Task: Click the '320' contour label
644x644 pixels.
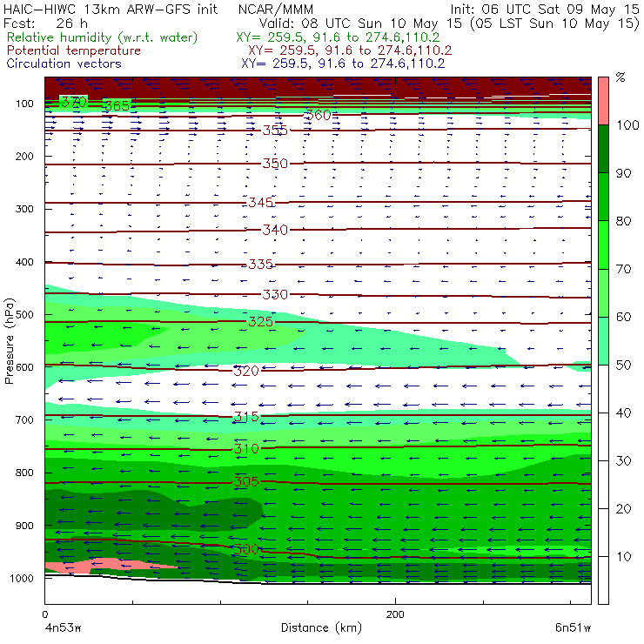Action: [x=246, y=371]
